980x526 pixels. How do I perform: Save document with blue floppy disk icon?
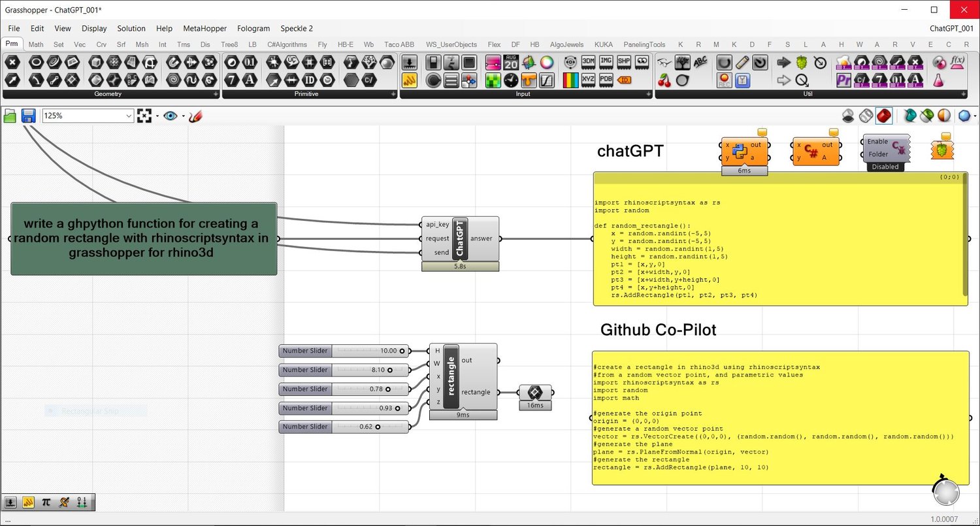click(28, 116)
